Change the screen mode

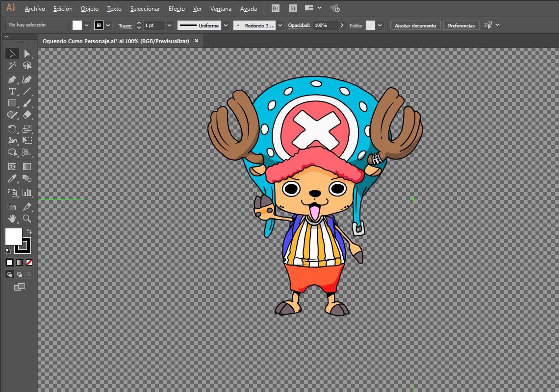[20, 287]
